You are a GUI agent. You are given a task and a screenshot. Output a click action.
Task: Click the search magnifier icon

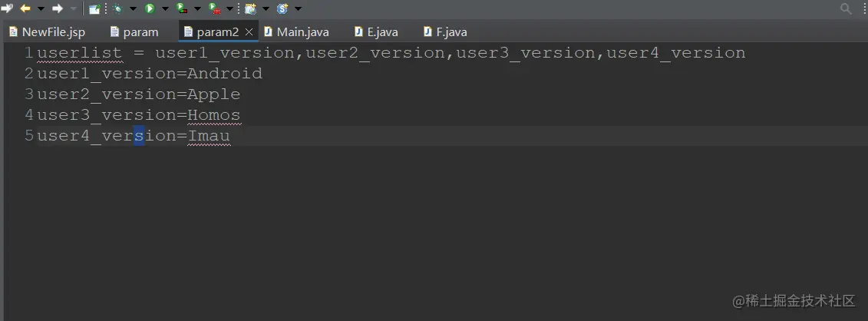tap(847, 8)
